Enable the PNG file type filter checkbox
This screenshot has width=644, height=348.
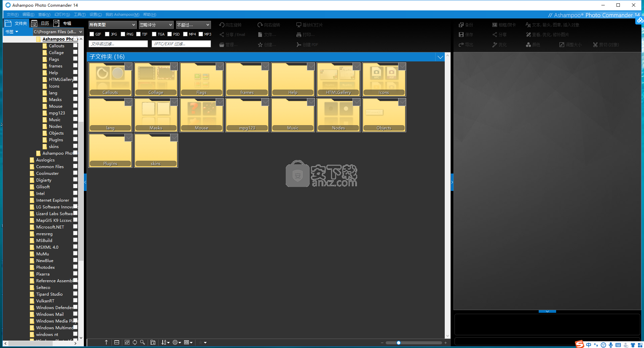[123, 34]
